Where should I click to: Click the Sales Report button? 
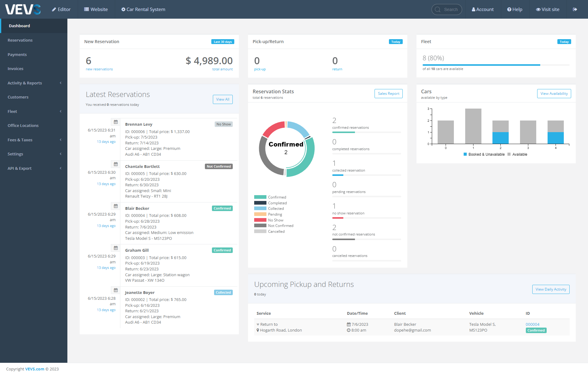(x=388, y=94)
